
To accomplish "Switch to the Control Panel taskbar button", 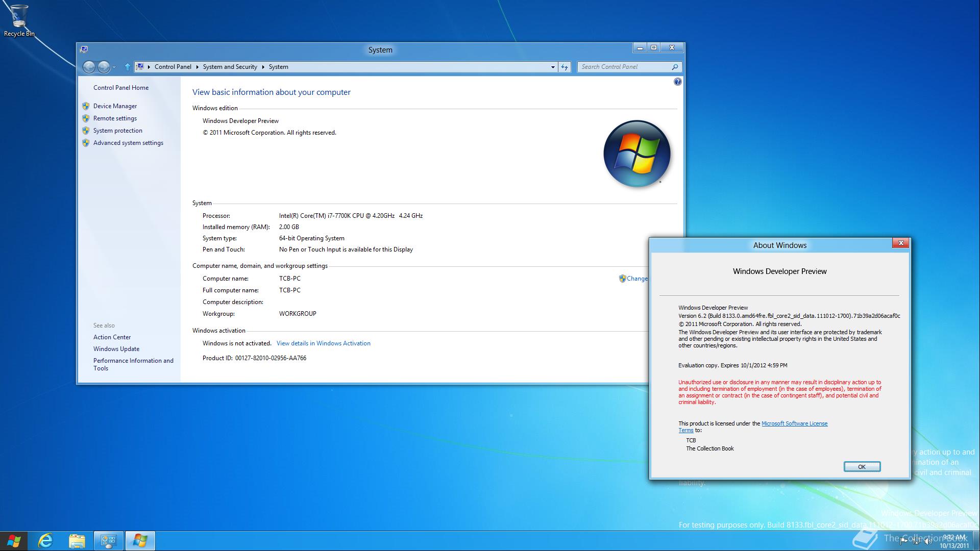I will pyautogui.click(x=108, y=541).
